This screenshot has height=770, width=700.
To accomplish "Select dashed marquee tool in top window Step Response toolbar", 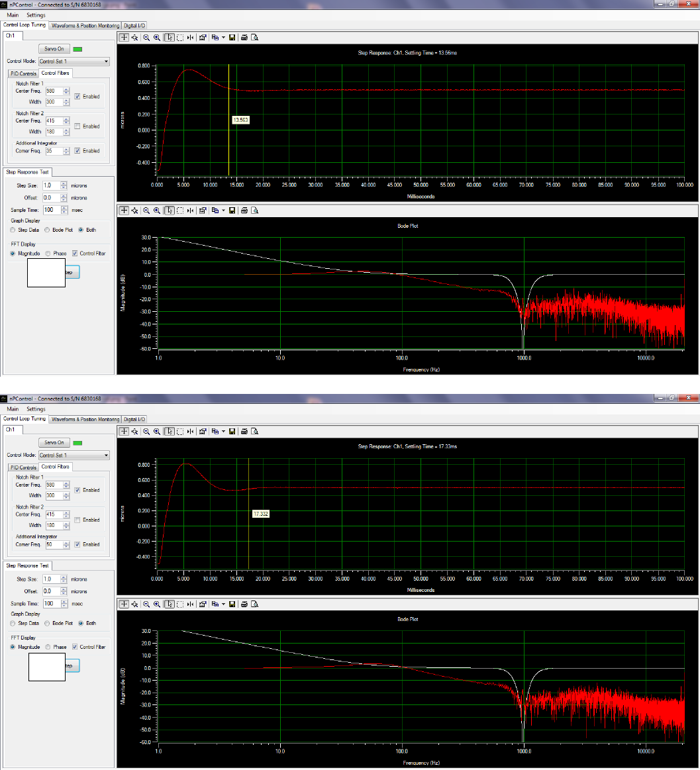I will click(x=179, y=37).
